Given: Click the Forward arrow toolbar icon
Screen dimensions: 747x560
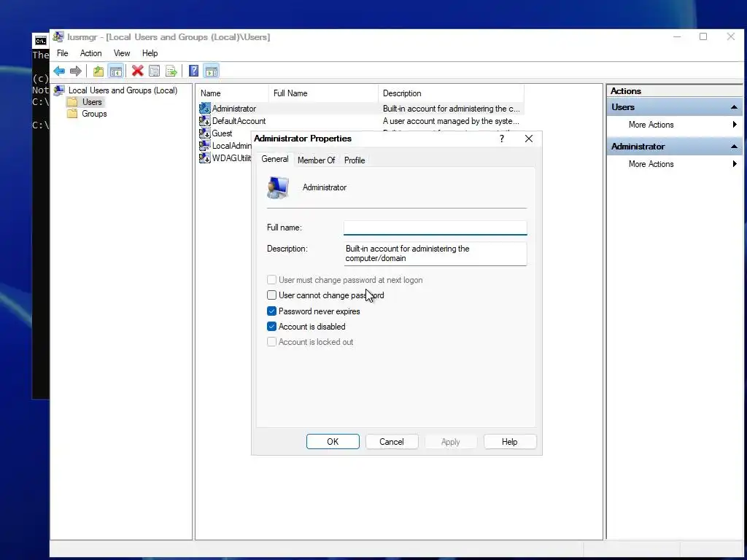Looking at the screenshot, I should coord(76,71).
